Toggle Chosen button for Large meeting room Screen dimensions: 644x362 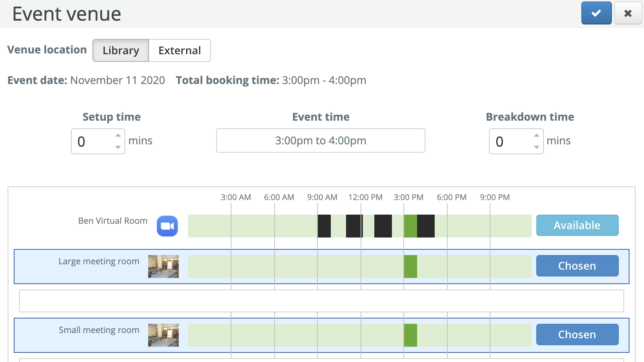pos(577,266)
